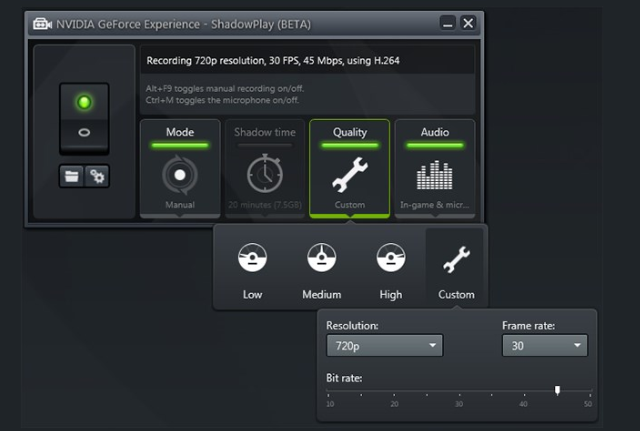Open the Mode panel set to Manual
Viewport: 640px width, 431px height.
pos(180,168)
